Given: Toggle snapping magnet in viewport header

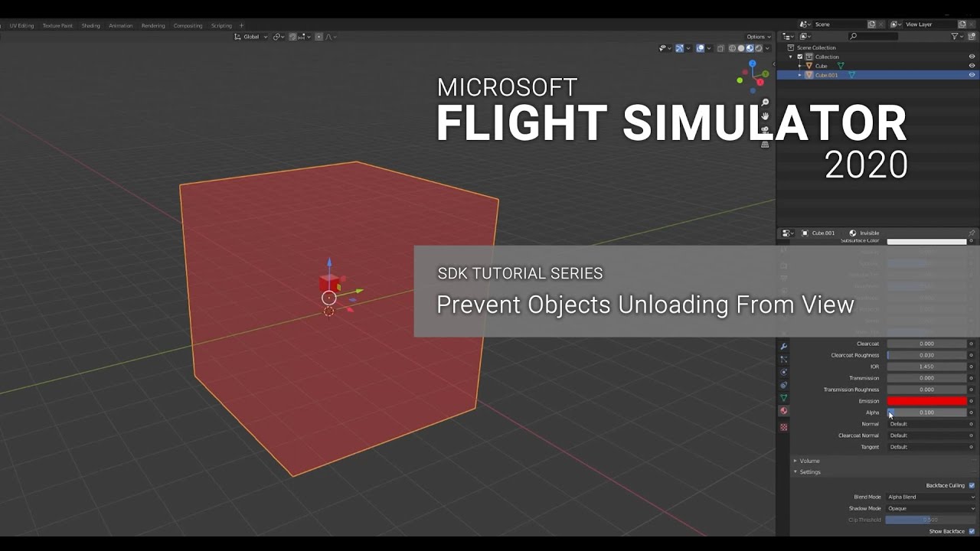Looking at the screenshot, I should [x=292, y=37].
